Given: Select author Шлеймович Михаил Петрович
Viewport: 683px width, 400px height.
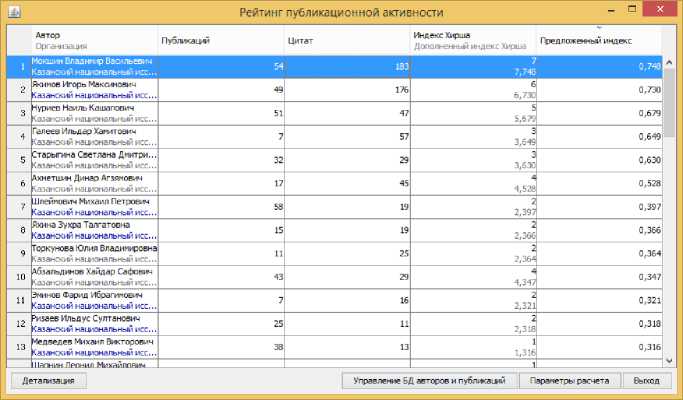Looking at the screenshot, I should click(x=91, y=202).
